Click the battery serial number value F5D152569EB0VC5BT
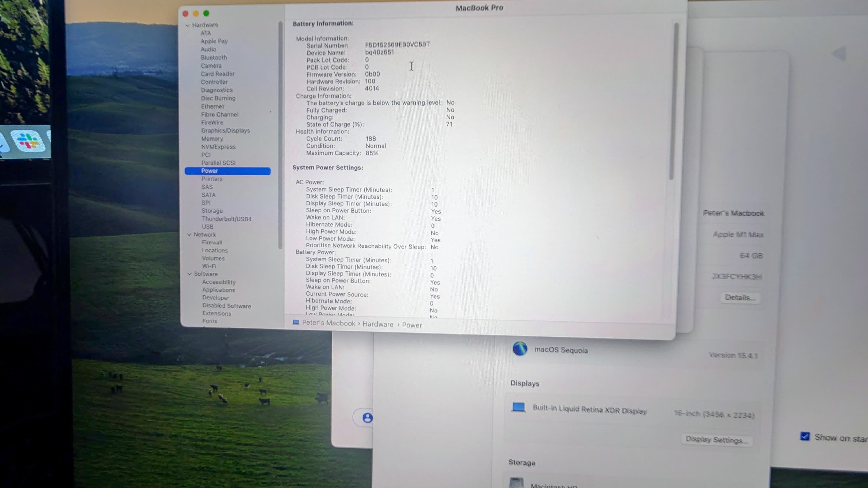The image size is (868, 488). (397, 45)
